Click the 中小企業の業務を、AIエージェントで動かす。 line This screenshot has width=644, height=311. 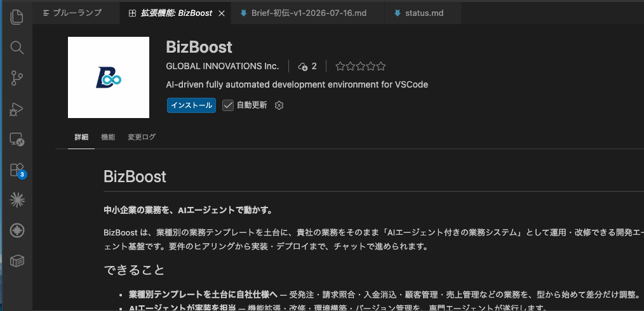coord(188,211)
